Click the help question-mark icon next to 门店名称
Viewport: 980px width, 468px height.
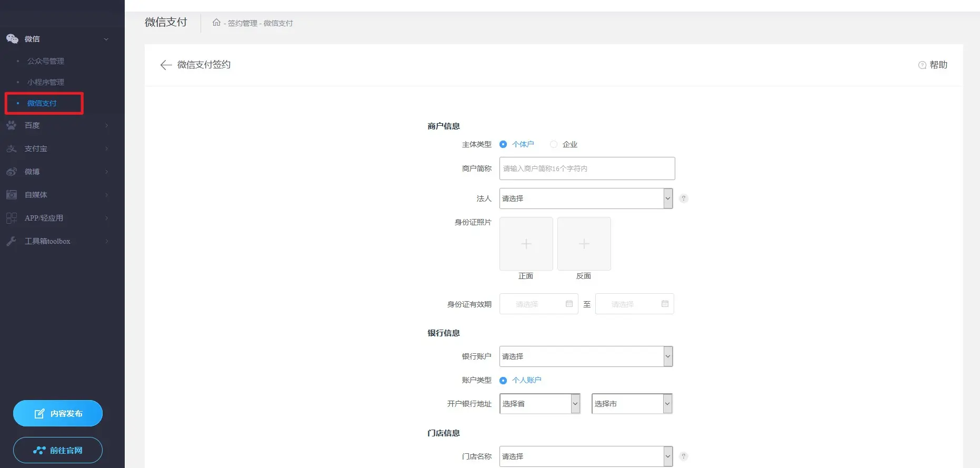684,456
